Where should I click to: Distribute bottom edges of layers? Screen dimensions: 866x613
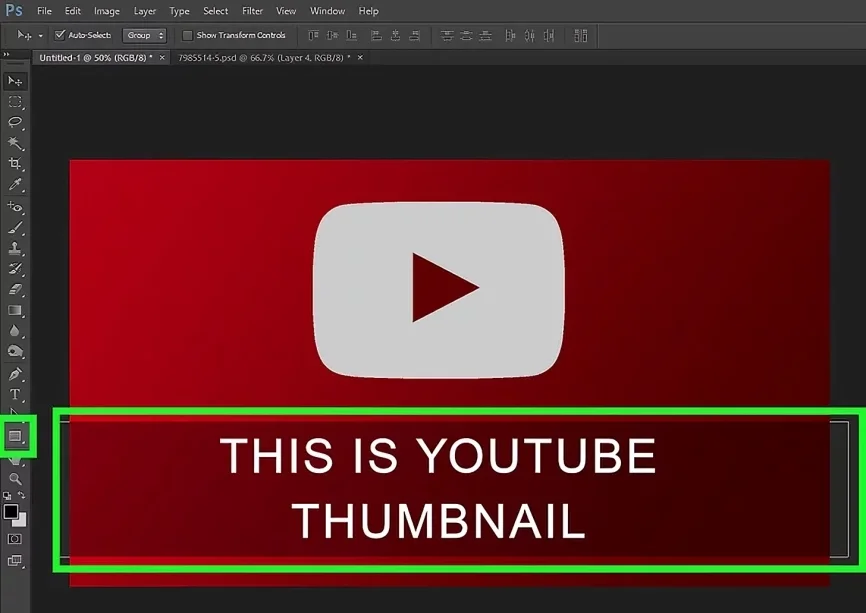click(485, 36)
